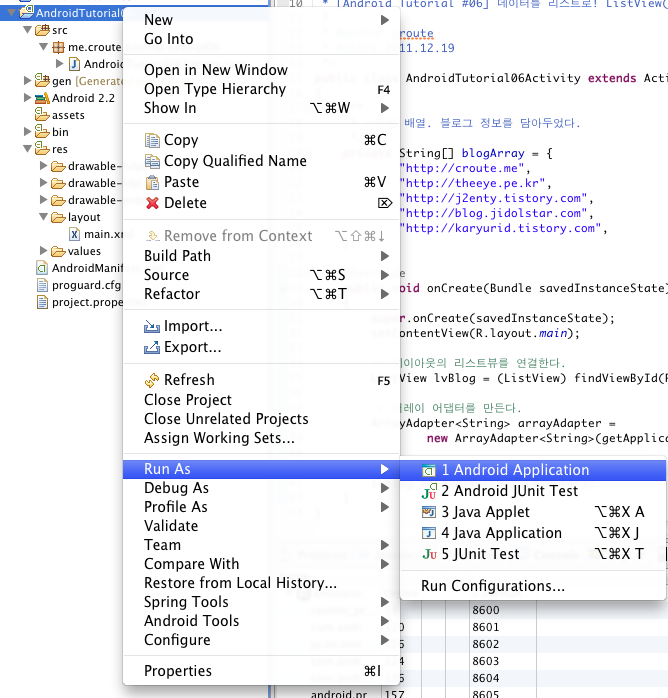Click the proguard.cfg file icon
Screen dimensions: 668x698
[42, 285]
